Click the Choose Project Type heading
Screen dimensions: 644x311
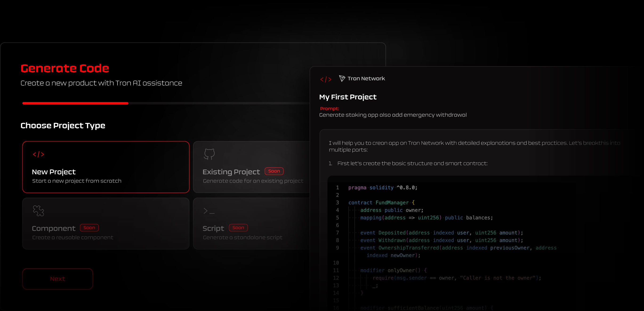tap(63, 126)
